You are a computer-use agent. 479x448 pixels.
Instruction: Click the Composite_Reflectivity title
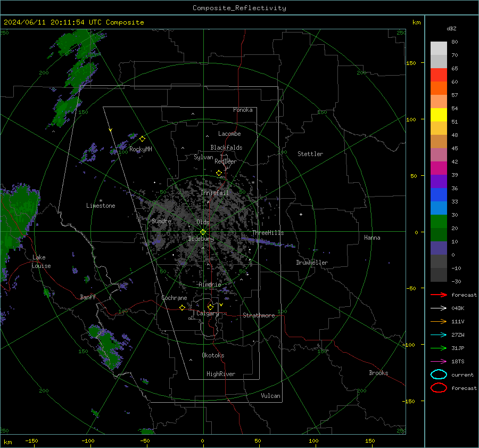click(240, 8)
